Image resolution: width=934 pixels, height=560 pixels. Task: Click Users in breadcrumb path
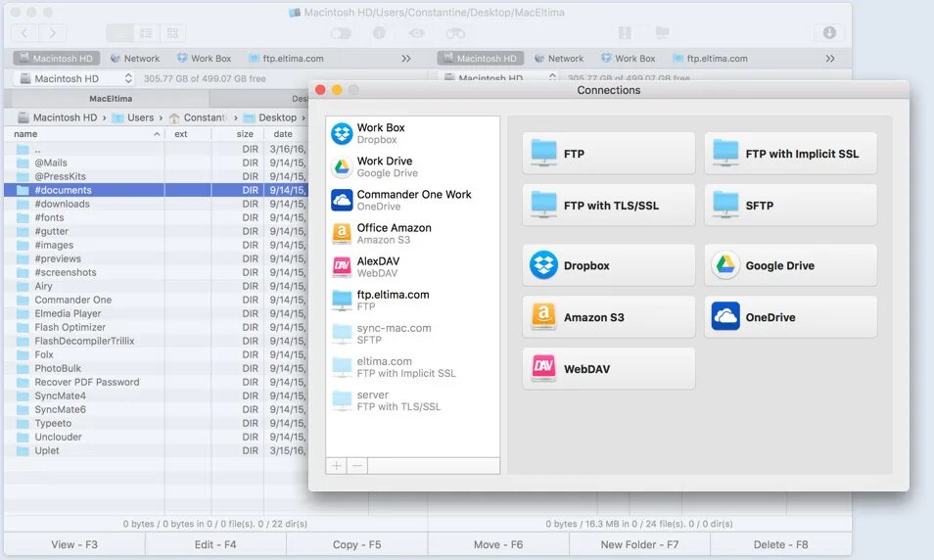pyautogui.click(x=133, y=117)
